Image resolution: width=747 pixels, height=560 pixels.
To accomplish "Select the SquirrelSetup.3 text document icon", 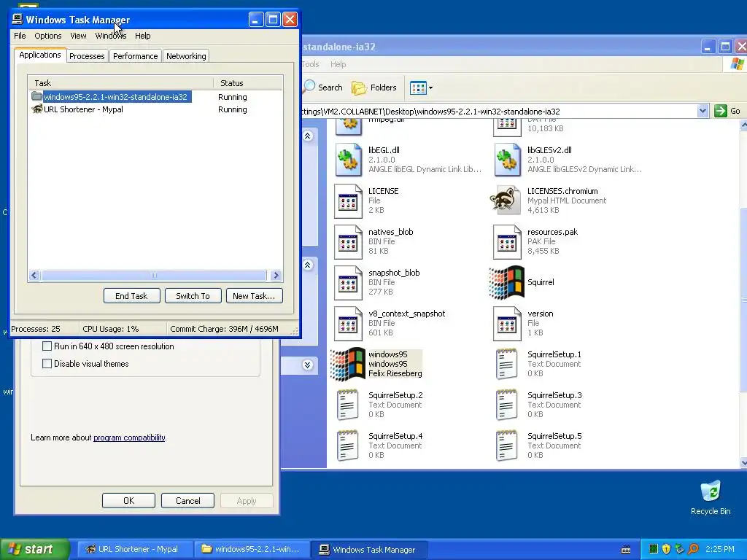I will 507,405.
